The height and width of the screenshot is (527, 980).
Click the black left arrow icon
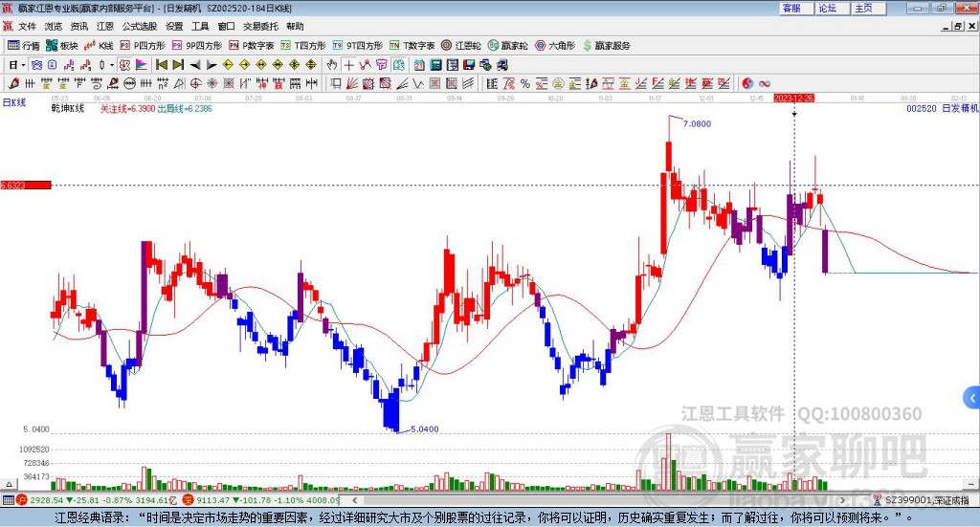pyautogui.click(x=195, y=65)
